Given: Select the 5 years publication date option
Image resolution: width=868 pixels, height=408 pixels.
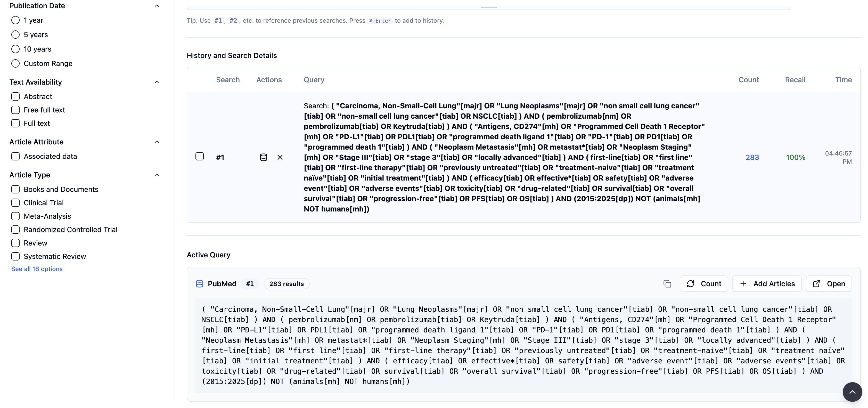Looking at the screenshot, I should coord(15,35).
